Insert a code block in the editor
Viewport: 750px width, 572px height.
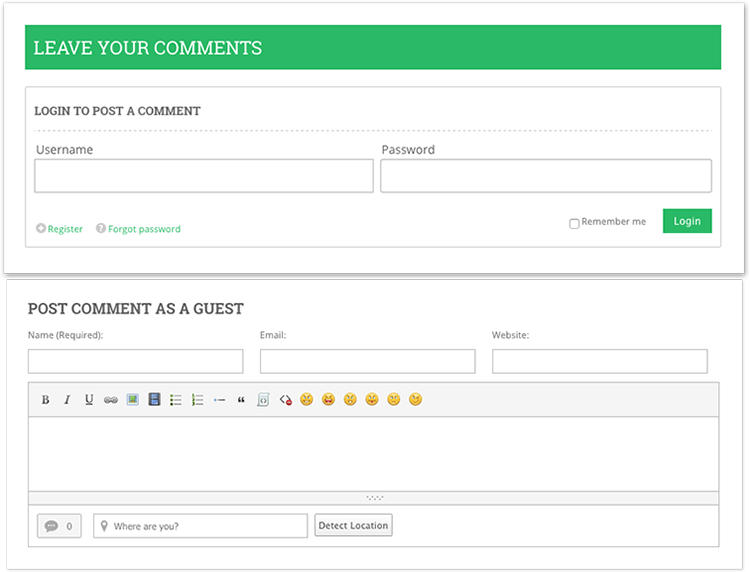263,400
